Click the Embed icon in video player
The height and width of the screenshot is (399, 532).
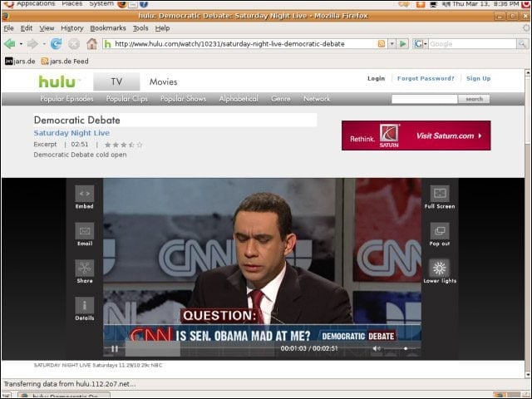85,194
